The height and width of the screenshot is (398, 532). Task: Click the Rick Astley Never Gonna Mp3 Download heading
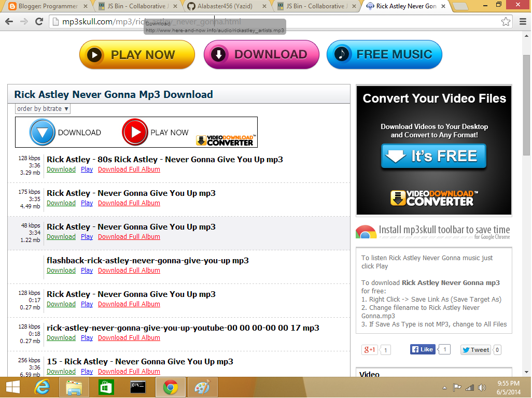point(114,94)
